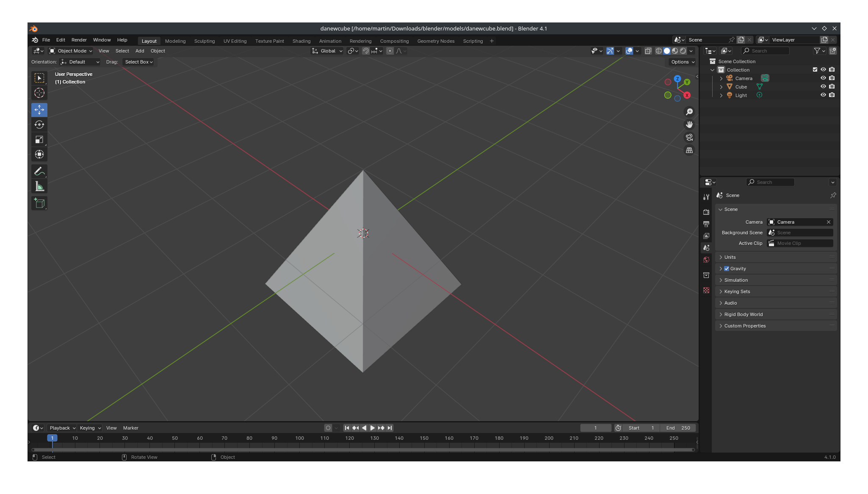868x494 pixels.
Task: Switch perspective/orthographic grid icon
Action: (x=689, y=150)
